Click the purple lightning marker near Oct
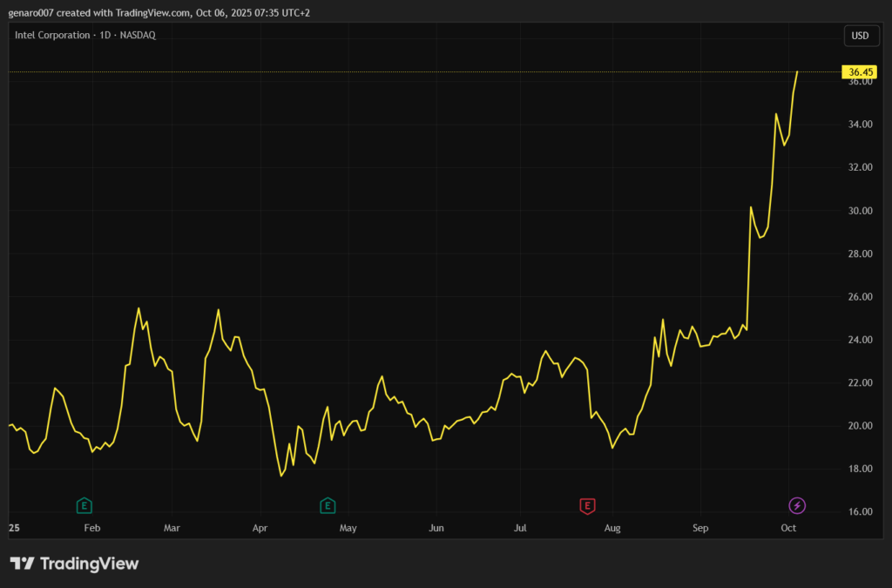 point(797,505)
